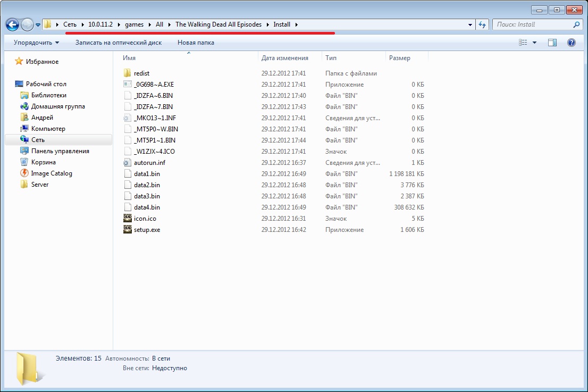Viewport: 588px width, 392px height.
Task: Open the view options dropdown arrow
Action: point(534,43)
